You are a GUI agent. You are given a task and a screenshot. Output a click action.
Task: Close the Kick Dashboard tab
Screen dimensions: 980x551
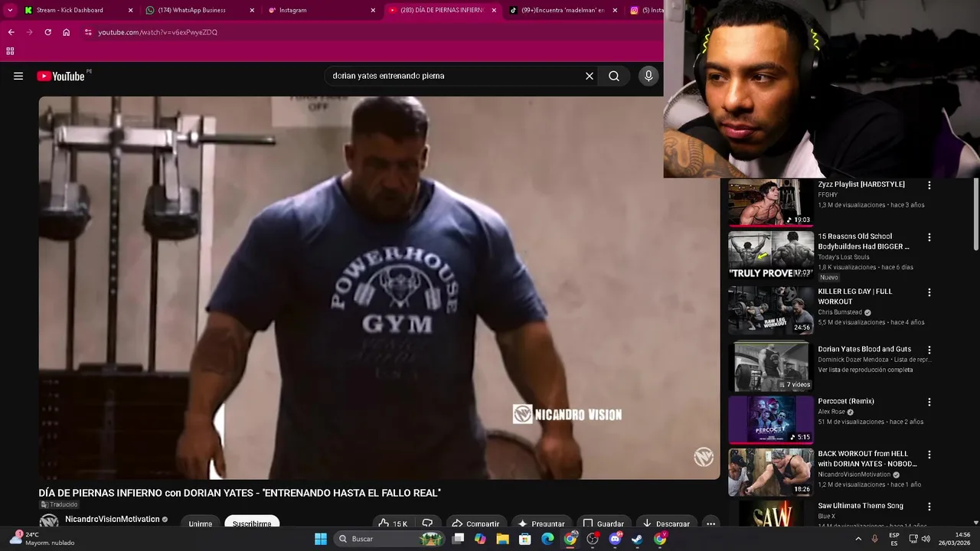[130, 10]
